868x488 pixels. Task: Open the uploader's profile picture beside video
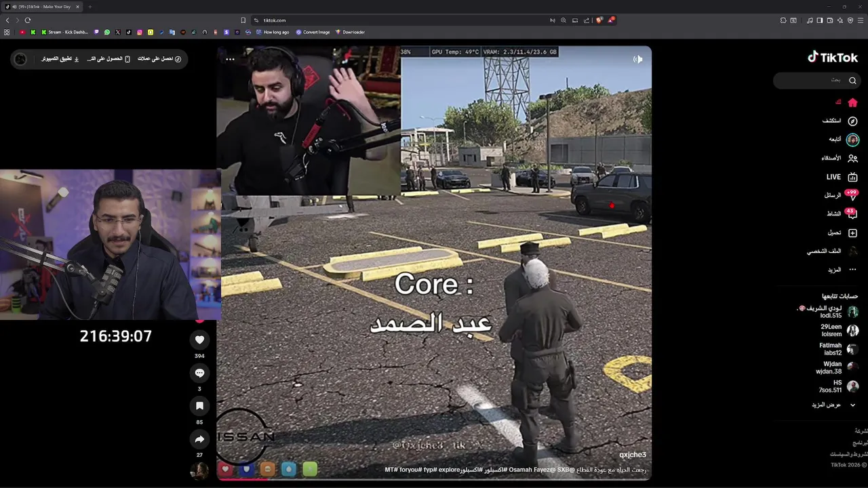(199, 471)
